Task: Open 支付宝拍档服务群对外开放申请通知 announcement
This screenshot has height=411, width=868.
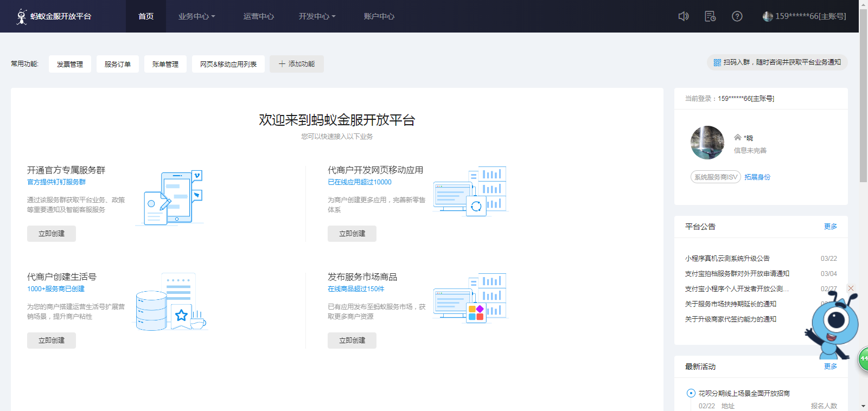Action: click(x=737, y=274)
